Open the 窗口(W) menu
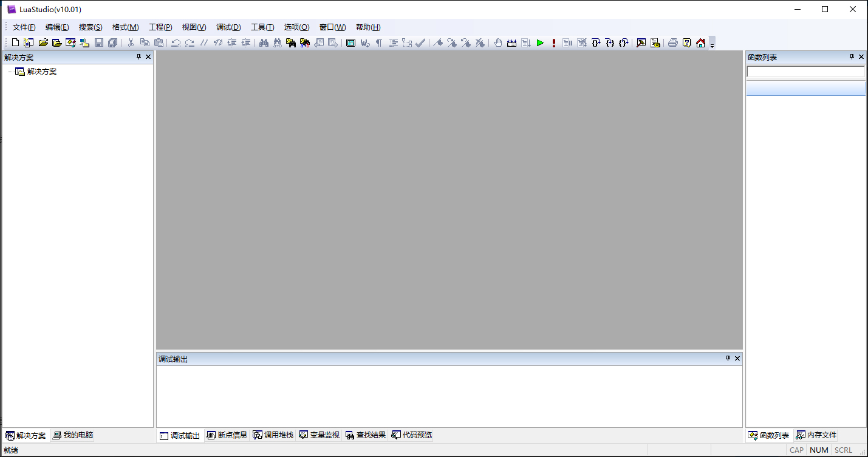 [x=333, y=27]
